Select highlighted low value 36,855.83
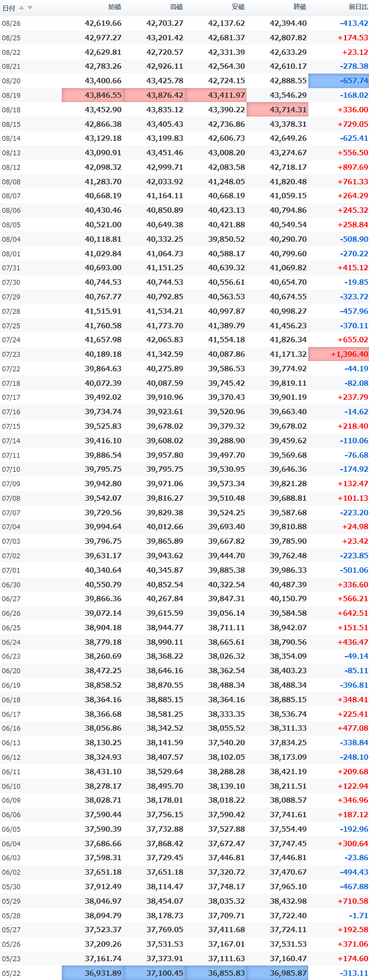This screenshot has height=980, width=369. 216,973
